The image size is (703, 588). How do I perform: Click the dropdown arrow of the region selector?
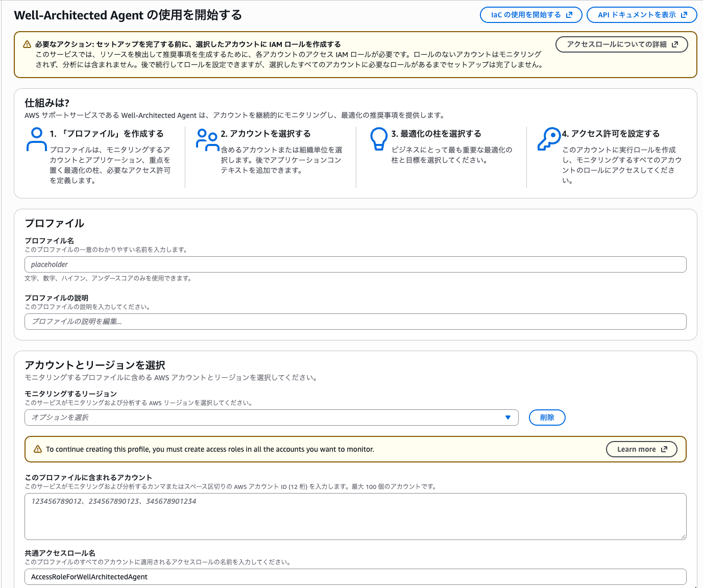507,418
